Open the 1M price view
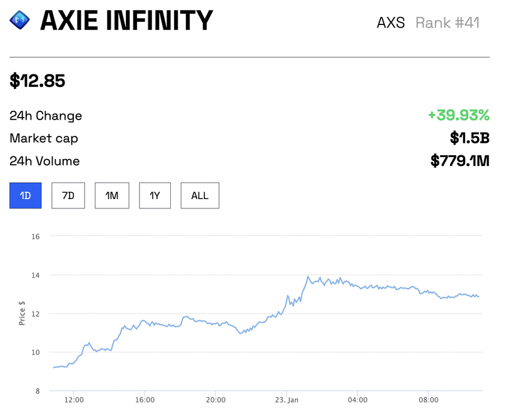The height and width of the screenshot is (415, 532). [111, 195]
